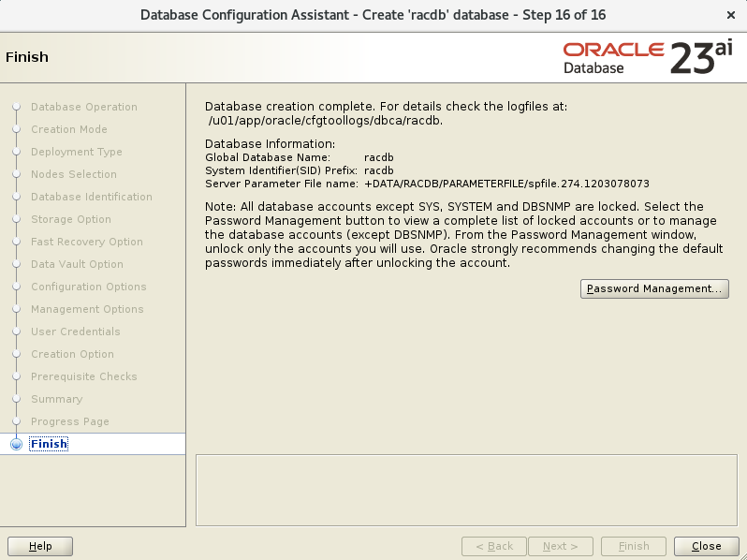The width and height of the screenshot is (747, 560).
Task: Click the disabled Finish button
Action: pos(634,546)
